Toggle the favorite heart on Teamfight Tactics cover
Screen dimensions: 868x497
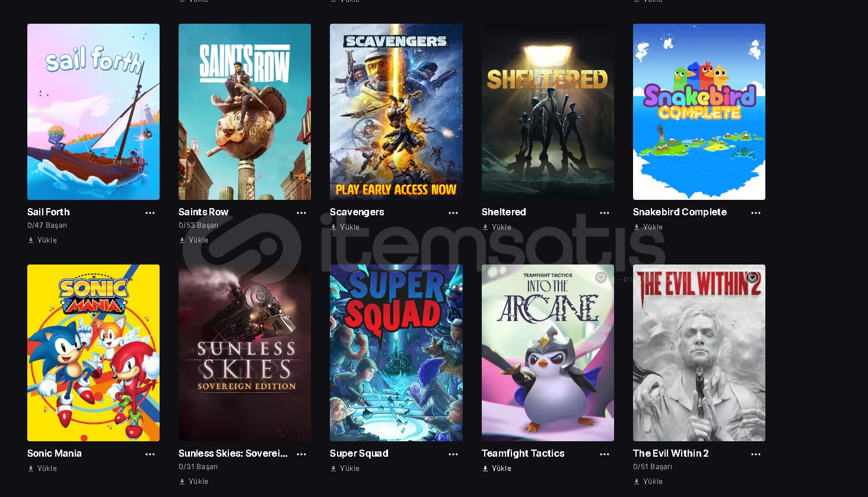click(601, 278)
